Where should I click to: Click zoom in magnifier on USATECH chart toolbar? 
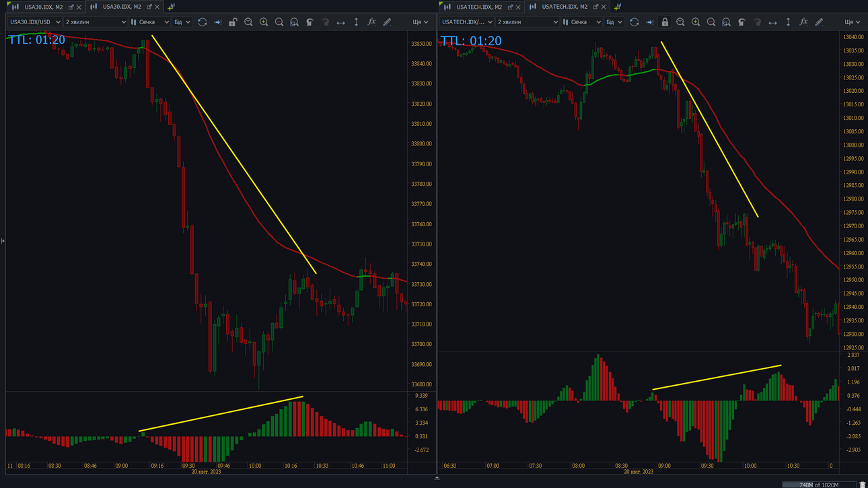click(x=696, y=22)
